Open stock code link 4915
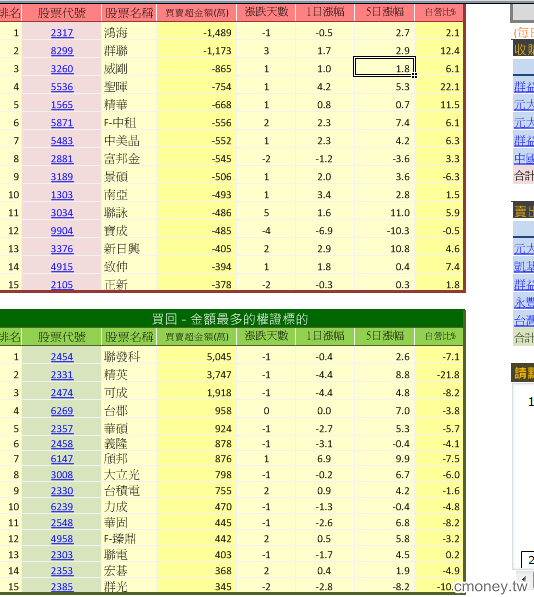The height and width of the screenshot is (597, 534). [62, 267]
